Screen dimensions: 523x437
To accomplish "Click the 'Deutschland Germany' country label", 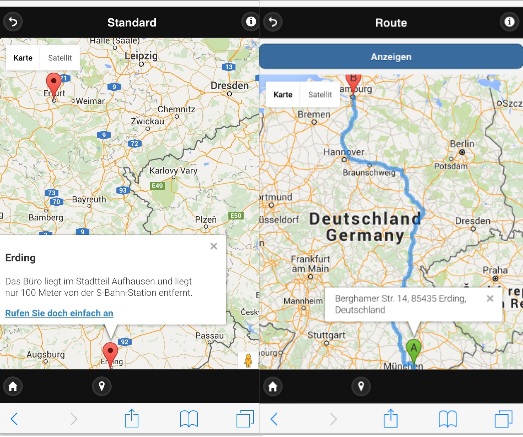I will point(365,227).
